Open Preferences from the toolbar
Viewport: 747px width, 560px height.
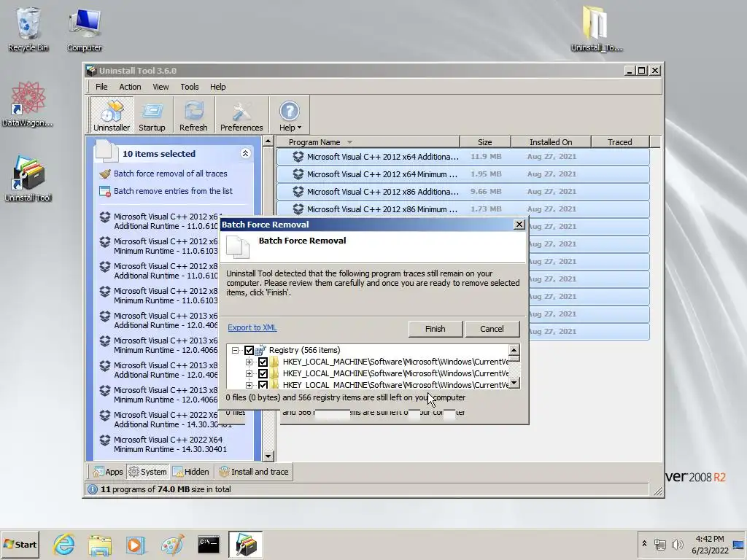[241, 114]
